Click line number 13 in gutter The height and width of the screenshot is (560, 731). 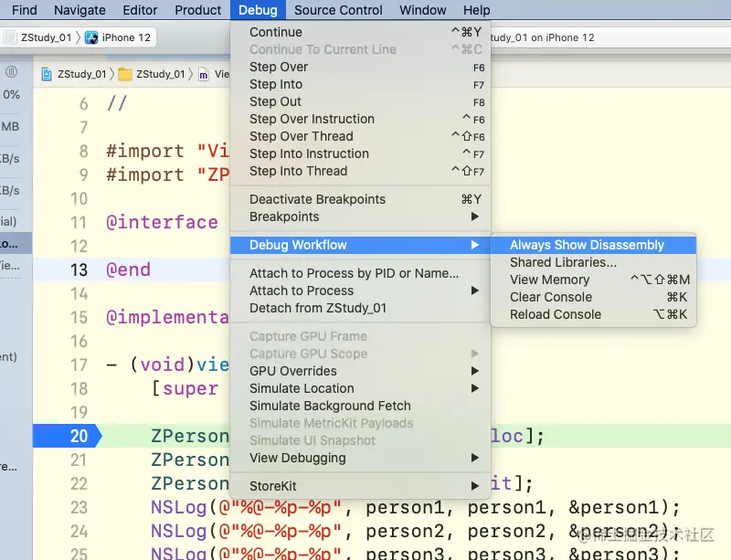tap(79, 270)
